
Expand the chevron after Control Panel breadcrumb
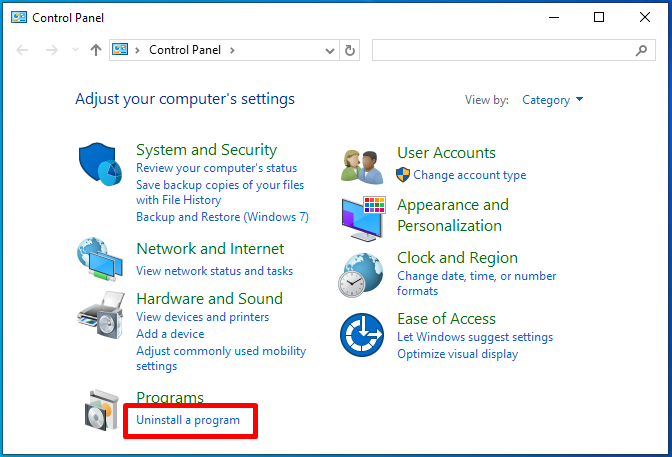pyautogui.click(x=232, y=50)
